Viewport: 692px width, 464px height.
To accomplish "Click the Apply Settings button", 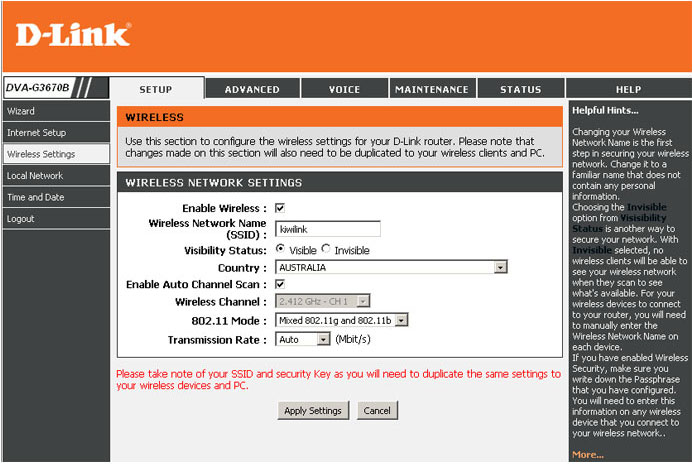I will 313,411.
